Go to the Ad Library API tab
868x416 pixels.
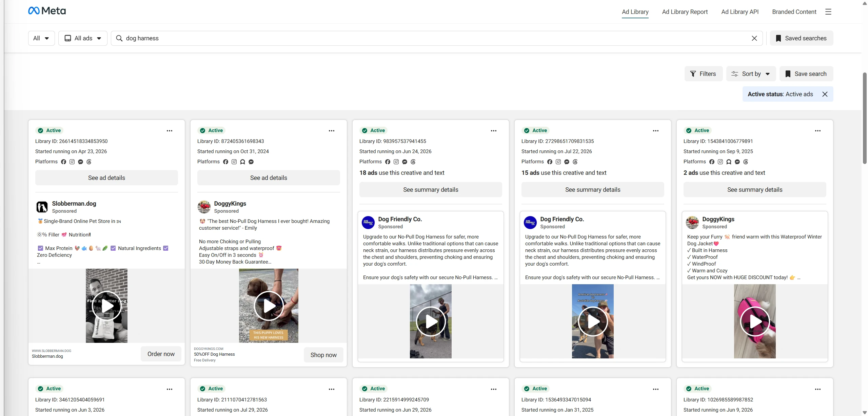pos(740,12)
